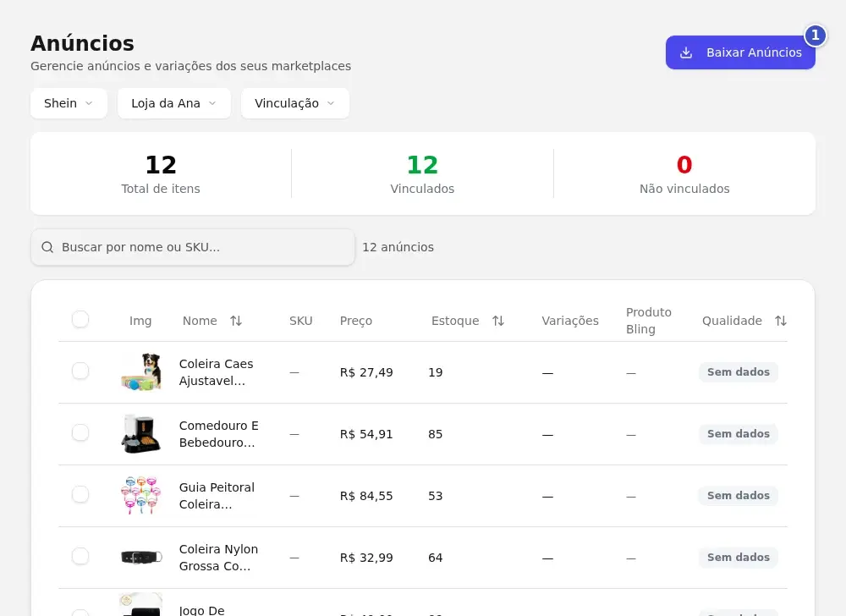Mark the Coleira Nylon Grossa row checkbox

[x=80, y=556]
